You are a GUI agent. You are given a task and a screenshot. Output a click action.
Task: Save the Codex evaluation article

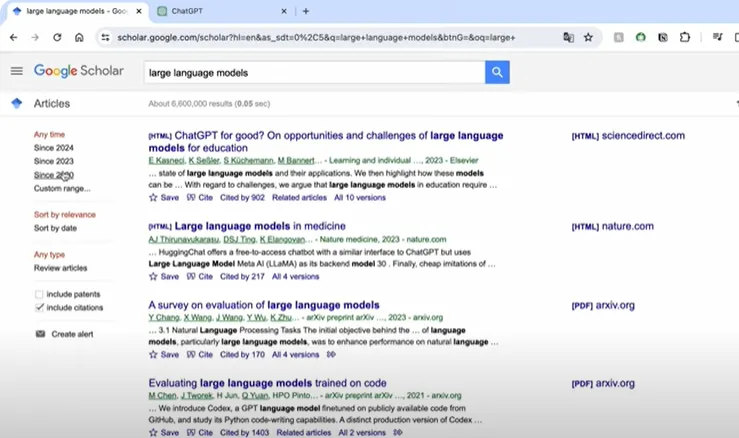(164, 432)
